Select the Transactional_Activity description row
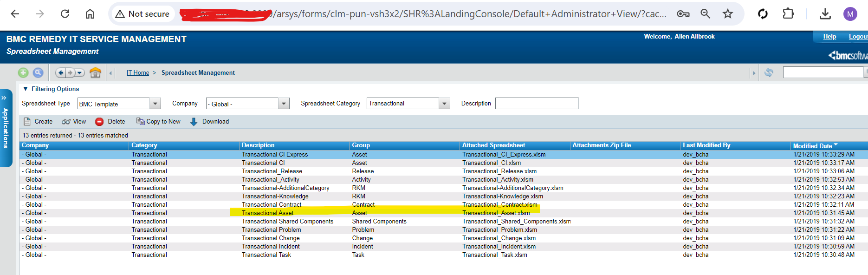The height and width of the screenshot is (275, 868). point(444,180)
